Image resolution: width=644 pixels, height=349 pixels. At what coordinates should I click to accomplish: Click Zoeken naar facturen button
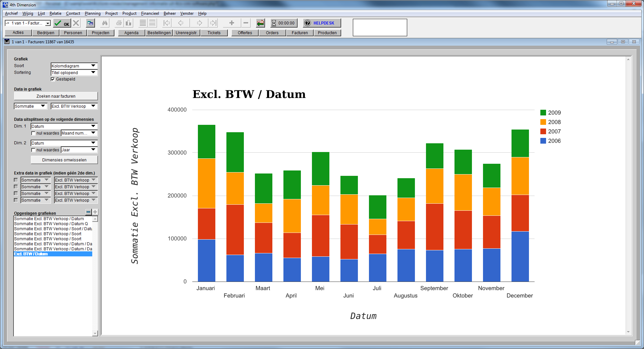coord(56,96)
